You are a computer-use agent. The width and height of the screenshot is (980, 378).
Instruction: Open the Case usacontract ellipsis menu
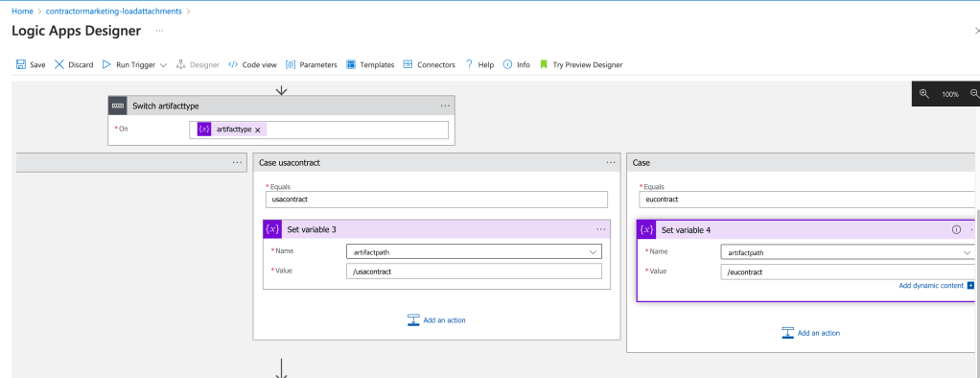[611, 162]
